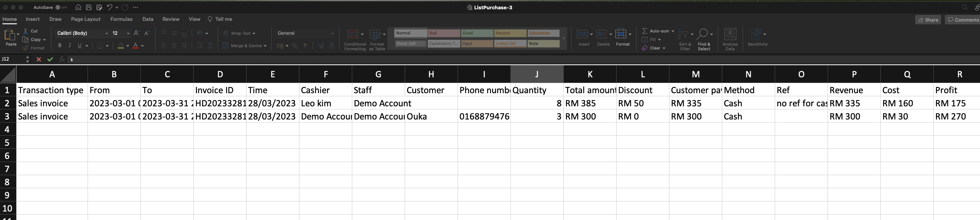Save the workbook with floppy disk icon
The height and width of the screenshot is (220, 980).
tap(89, 7)
